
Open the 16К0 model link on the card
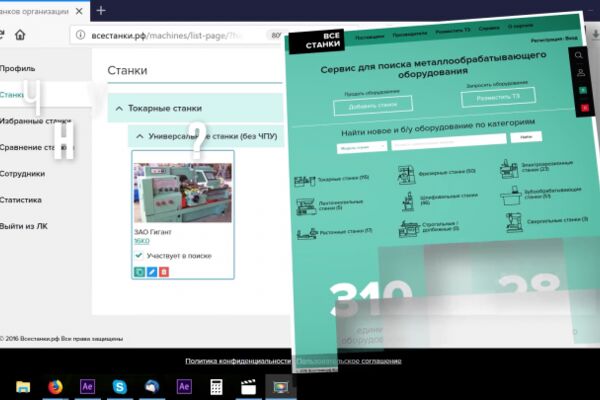(x=142, y=241)
